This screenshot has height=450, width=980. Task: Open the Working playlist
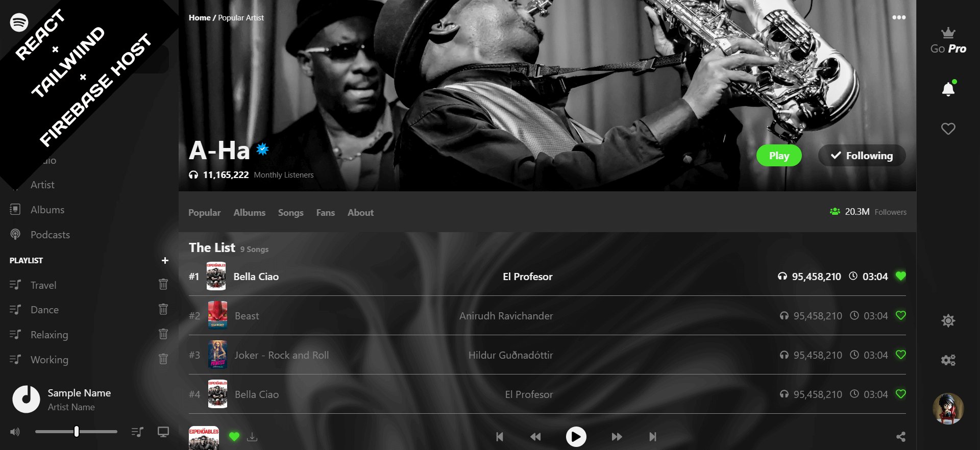point(49,360)
